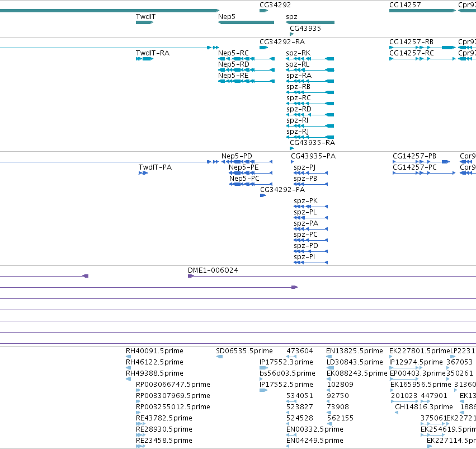The height and width of the screenshot is (449, 476).
Task: Open the spz-RB transcript label
Action: tap(298, 87)
